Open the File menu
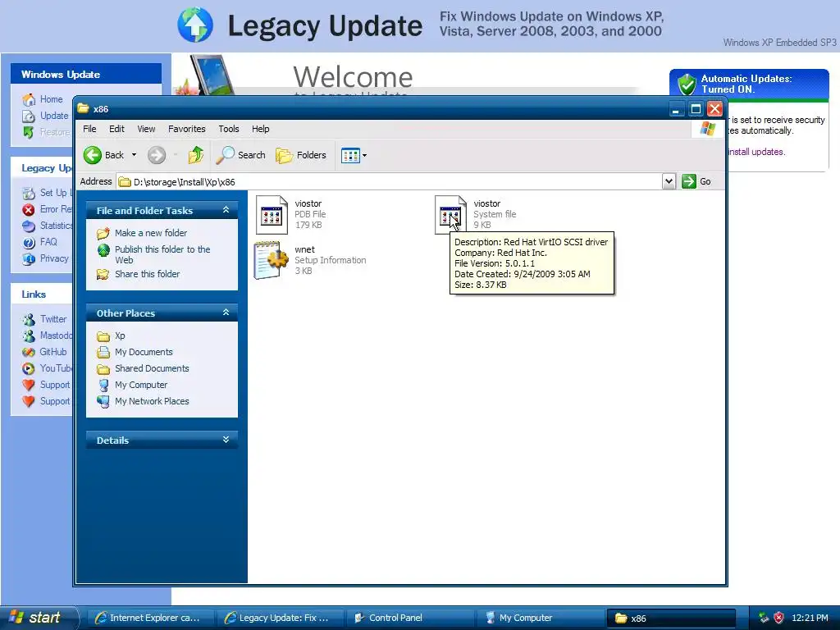This screenshot has width=840, height=630. coord(89,129)
